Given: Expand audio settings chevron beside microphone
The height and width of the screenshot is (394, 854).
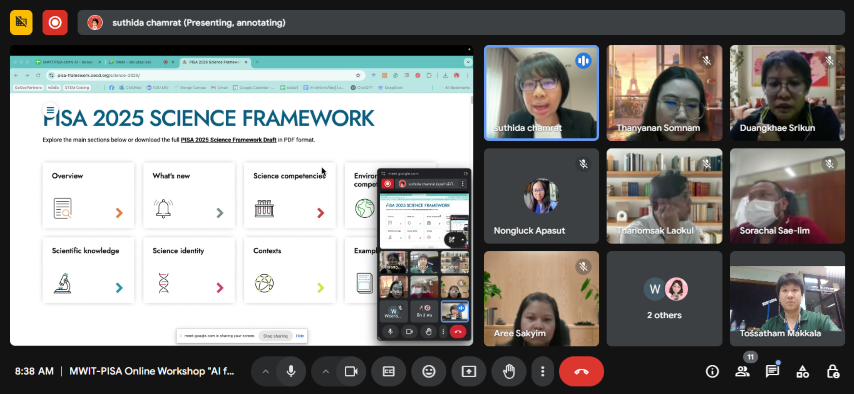Looking at the screenshot, I should [x=265, y=372].
